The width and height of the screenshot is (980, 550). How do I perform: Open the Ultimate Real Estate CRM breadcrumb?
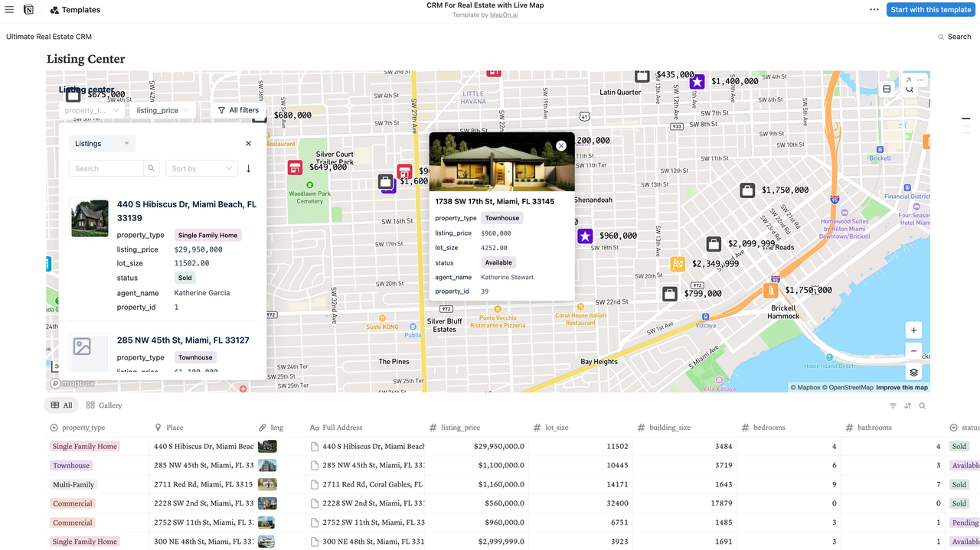(x=49, y=37)
